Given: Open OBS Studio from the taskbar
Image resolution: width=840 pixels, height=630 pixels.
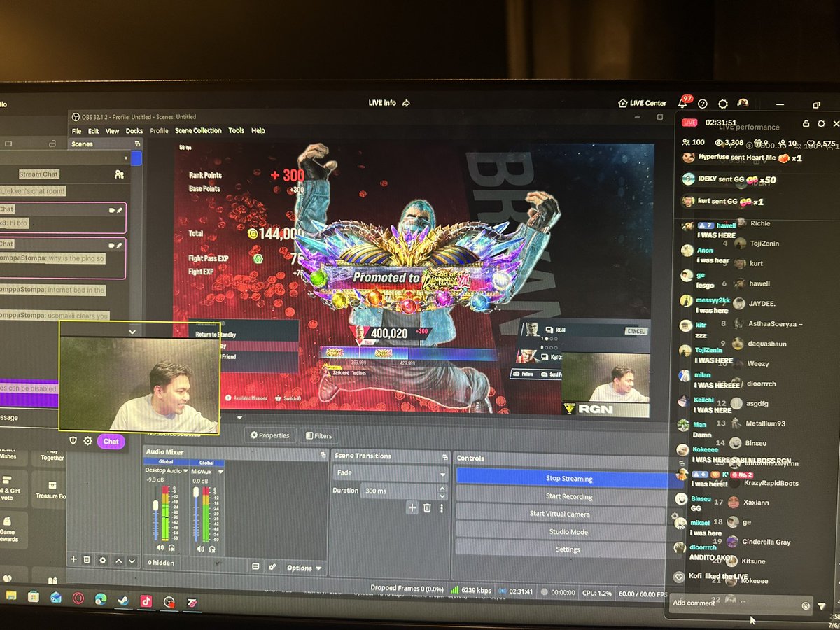Looking at the screenshot, I should (169, 602).
